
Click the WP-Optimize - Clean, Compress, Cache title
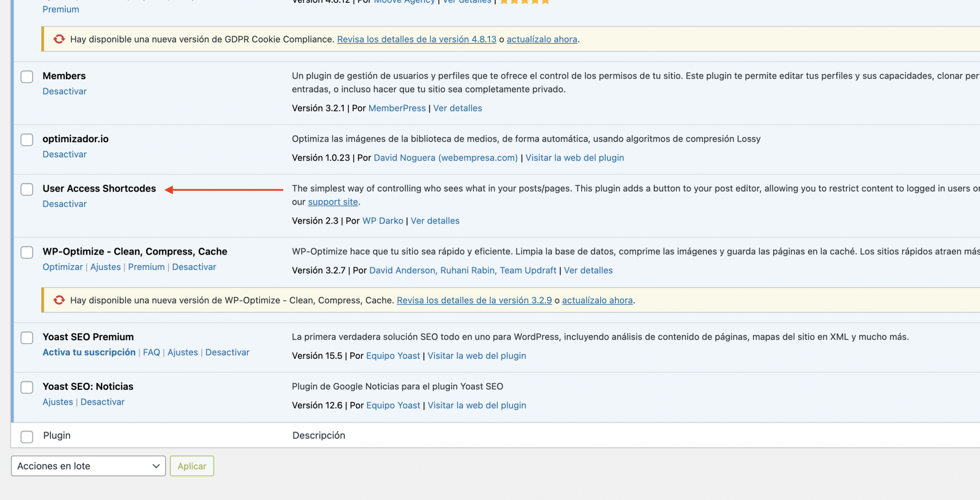[135, 251]
